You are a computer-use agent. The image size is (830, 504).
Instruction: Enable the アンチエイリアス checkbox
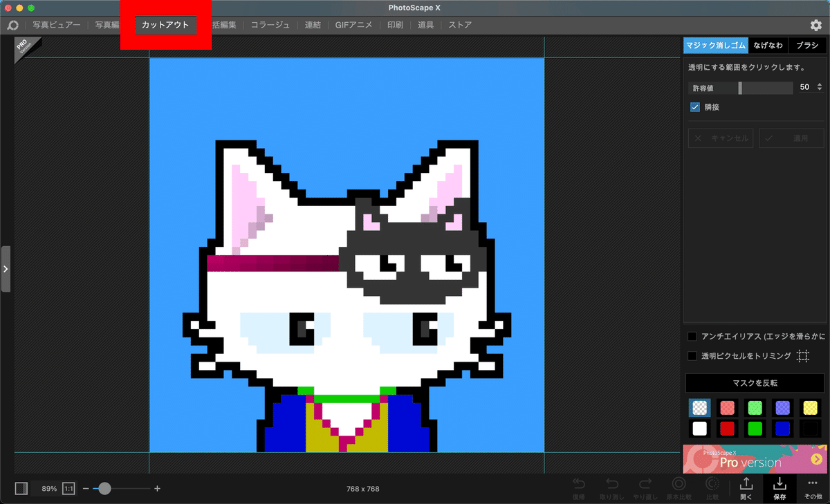(692, 337)
